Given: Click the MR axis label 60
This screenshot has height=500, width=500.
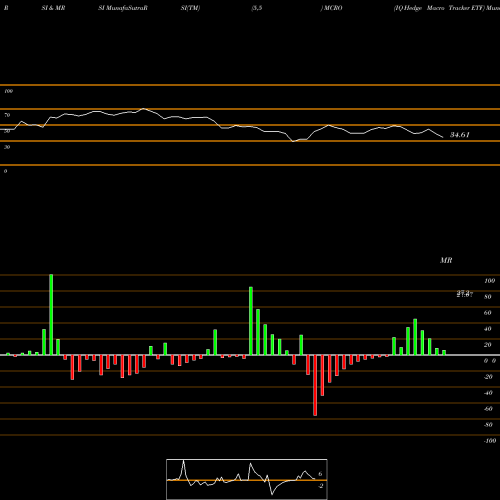Looking at the screenshot, I should point(488,313).
